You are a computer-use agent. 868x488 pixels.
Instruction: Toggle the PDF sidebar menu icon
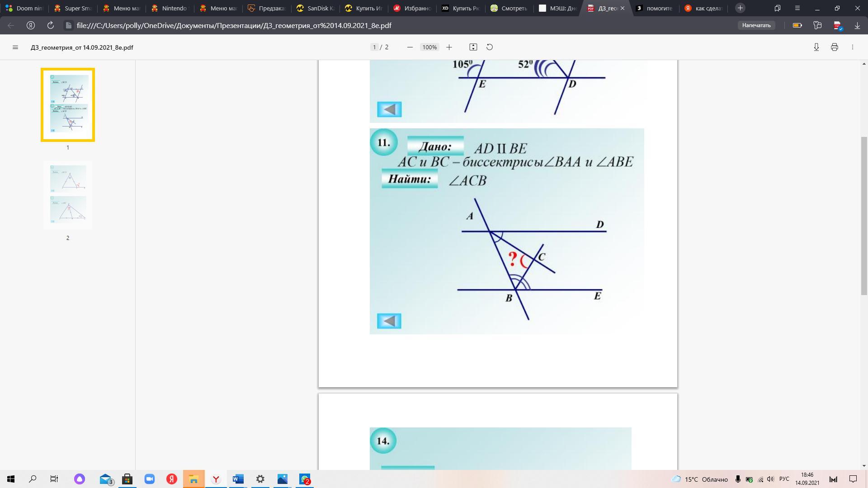(15, 47)
